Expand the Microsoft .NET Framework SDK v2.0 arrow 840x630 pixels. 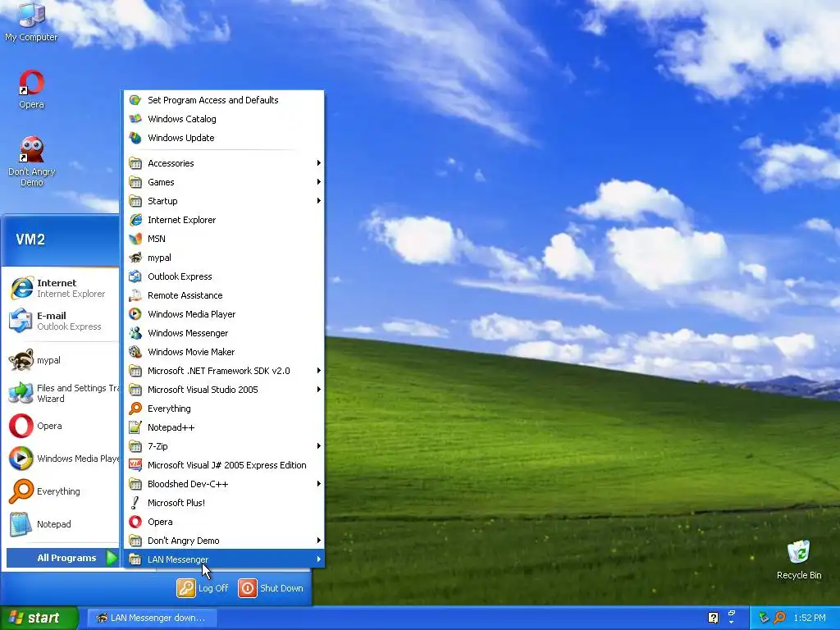tap(319, 371)
